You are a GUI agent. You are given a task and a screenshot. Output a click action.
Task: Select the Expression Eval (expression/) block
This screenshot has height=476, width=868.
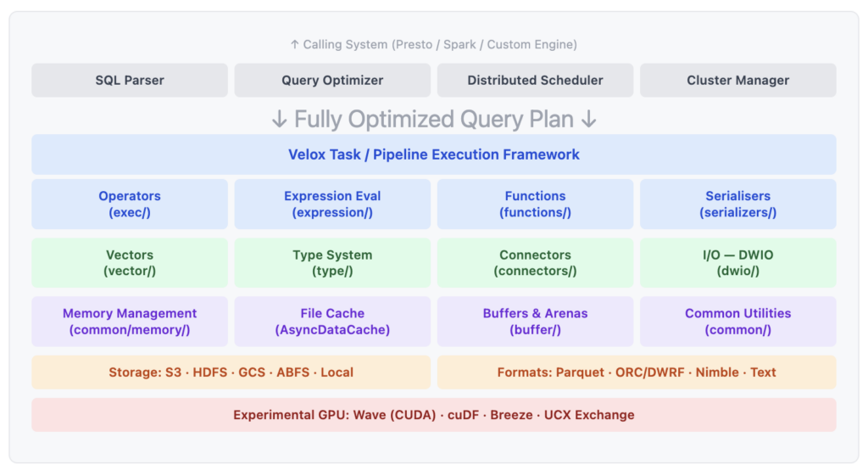[x=332, y=204]
